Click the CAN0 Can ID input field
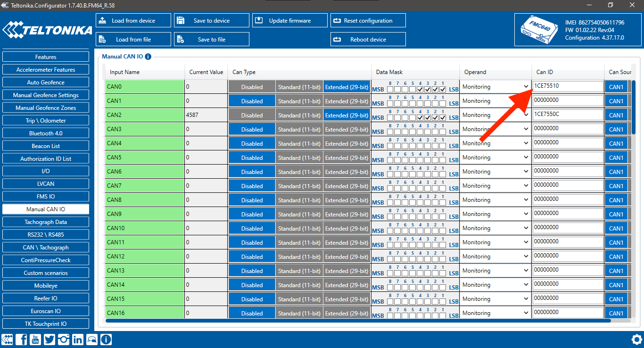 tap(568, 86)
